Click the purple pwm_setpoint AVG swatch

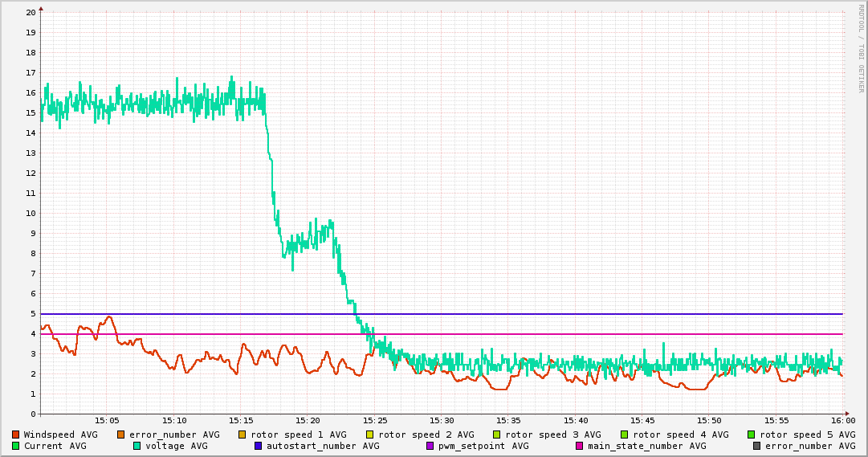tap(430, 446)
